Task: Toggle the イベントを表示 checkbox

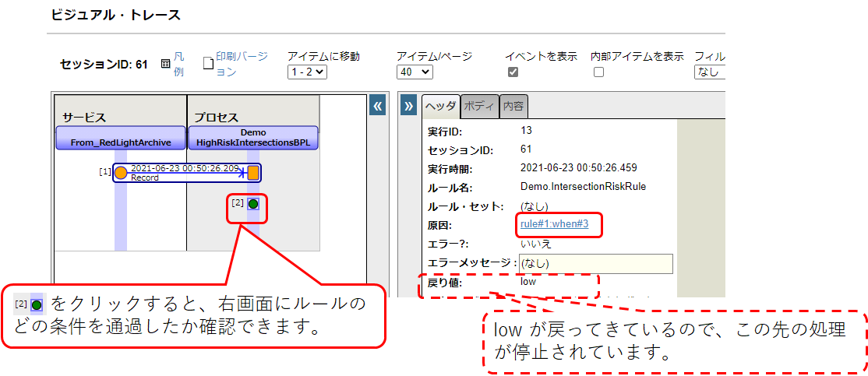Action: (x=513, y=72)
